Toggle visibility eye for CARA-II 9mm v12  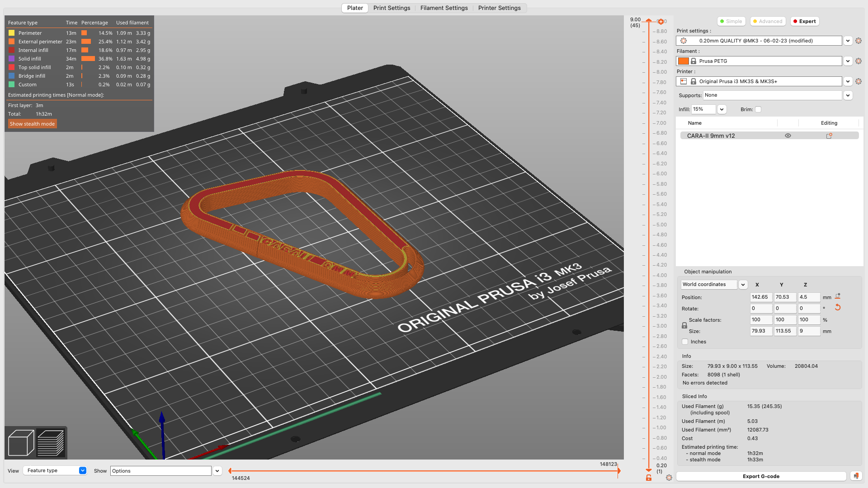point(788,136)
